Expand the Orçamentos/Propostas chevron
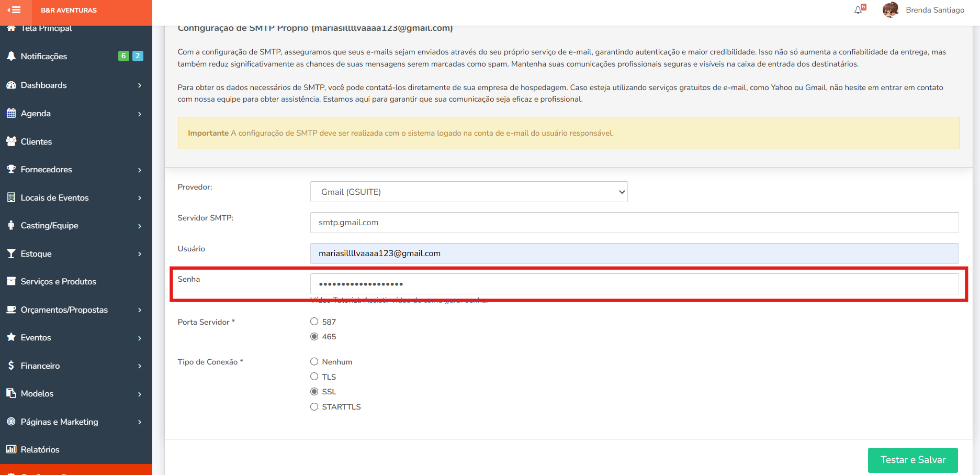 (140, 310)
